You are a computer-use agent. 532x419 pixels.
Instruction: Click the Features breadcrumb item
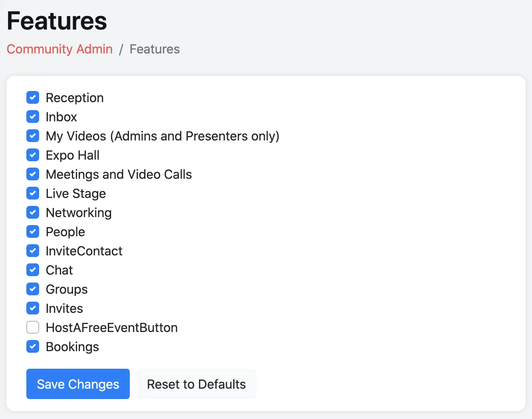coord(155,49)
